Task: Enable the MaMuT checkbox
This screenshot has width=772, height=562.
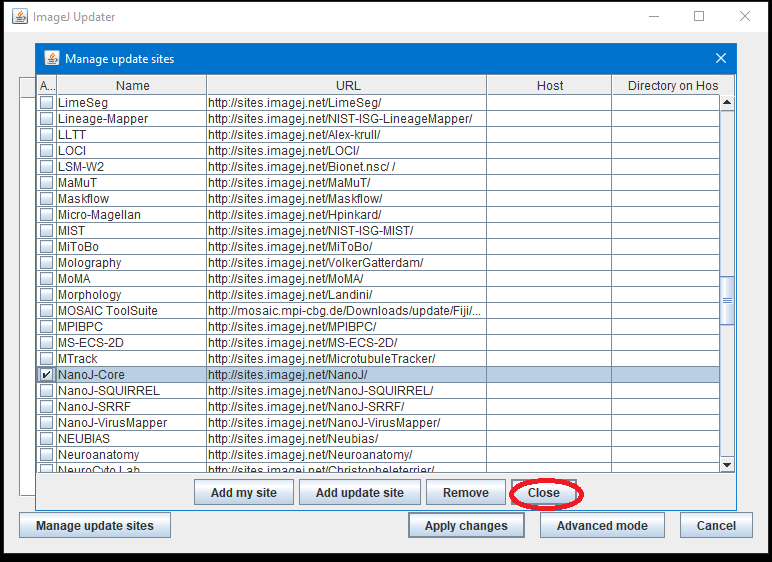Action: 46,183
